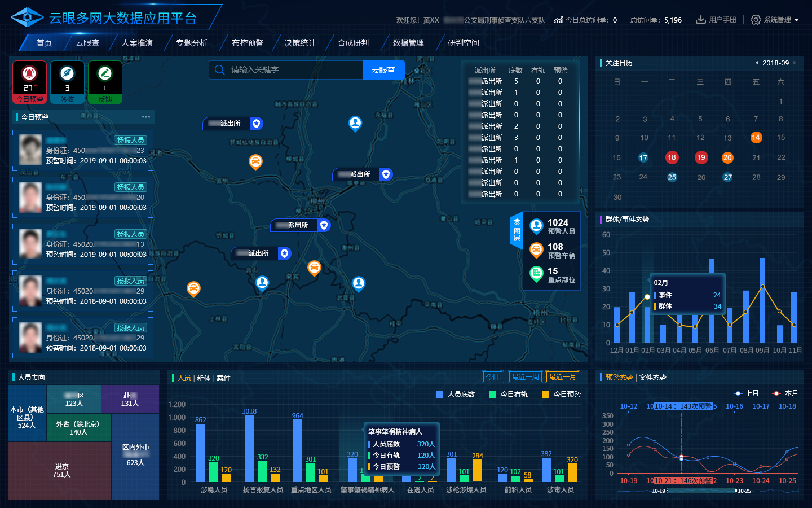Click the search magnifier icon
This screenshot has height=508, width=812.
(x=220, y=70)
